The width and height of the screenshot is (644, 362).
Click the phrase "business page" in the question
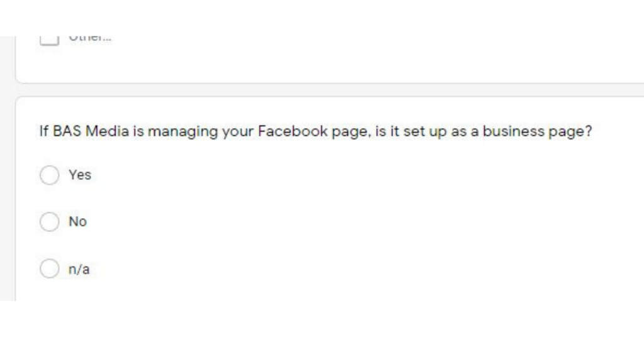(557, 131)
